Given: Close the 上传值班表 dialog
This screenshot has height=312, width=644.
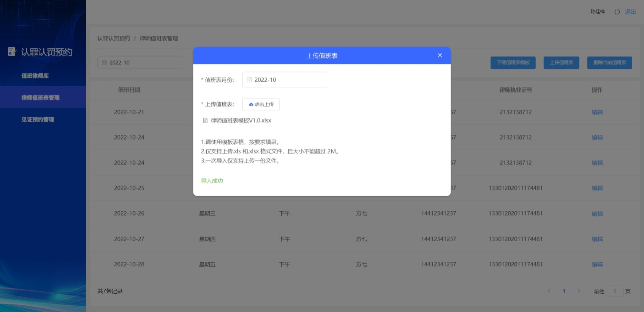Looking at the screenshot, I should pyautogui.click(x=440, y=55).
